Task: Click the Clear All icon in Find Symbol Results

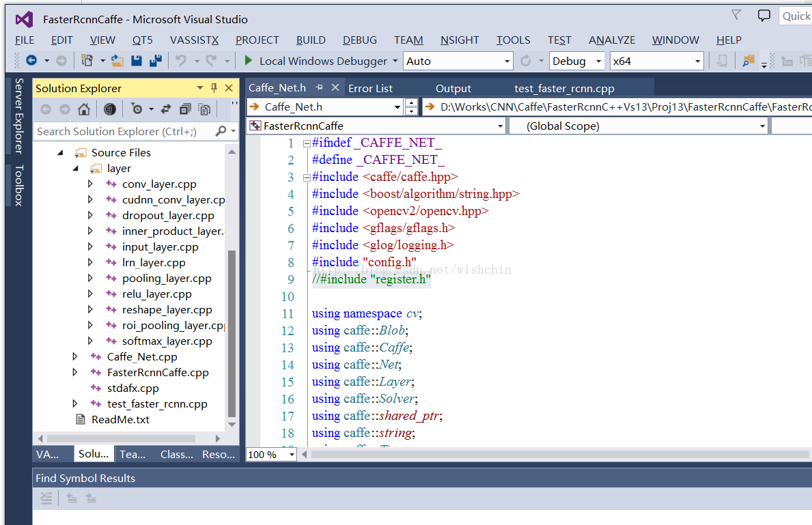Action: [x=46, y=498]
